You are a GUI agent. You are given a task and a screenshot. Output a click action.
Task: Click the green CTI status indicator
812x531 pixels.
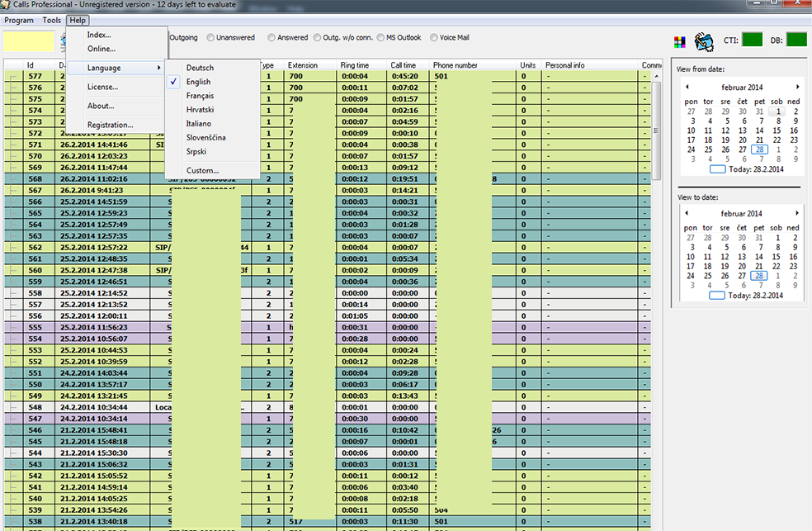tap(752, 40)
